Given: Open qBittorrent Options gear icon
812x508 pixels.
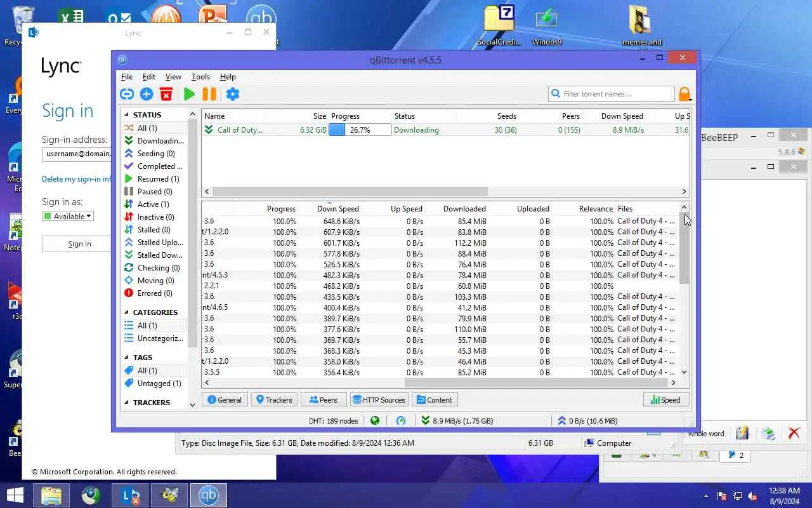Looking at the screenshot, I should (233, 94).
